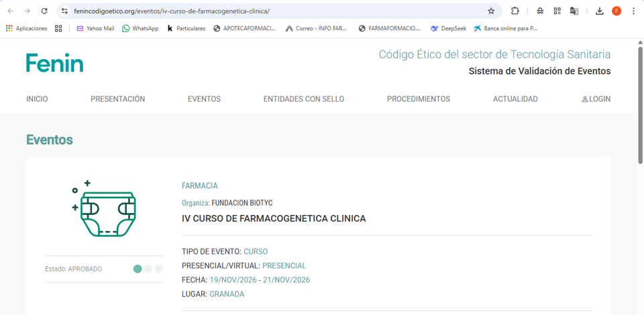Click the diaper pharmacy event icon
Viewport: 644px width, 315px height.
coord(105,209)
